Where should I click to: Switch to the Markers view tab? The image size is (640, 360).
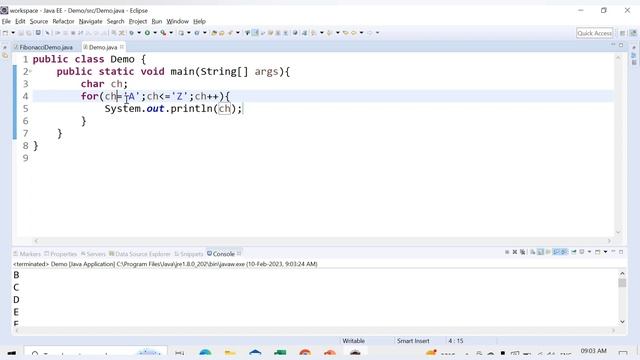[x=27, y=254]
